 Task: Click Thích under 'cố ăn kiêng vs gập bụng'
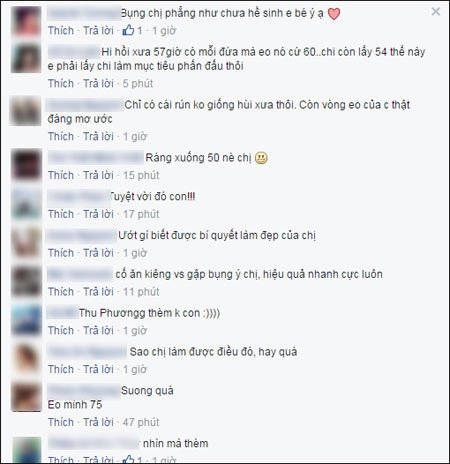click(x=61, y=292)
